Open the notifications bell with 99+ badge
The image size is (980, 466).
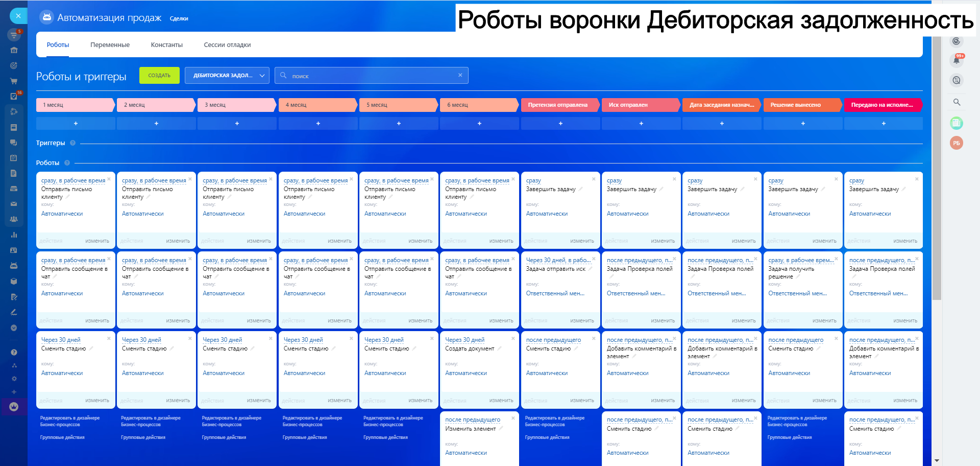pos(957,60)
